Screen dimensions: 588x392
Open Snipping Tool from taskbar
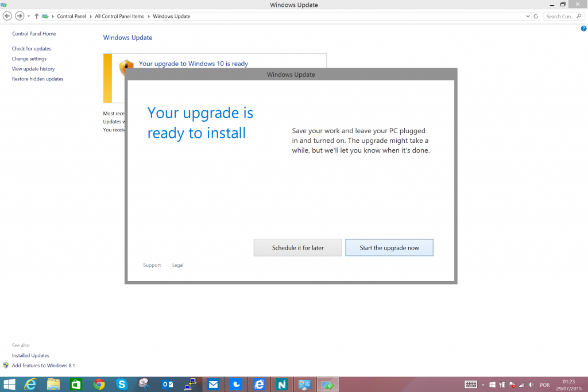point(145,385)
